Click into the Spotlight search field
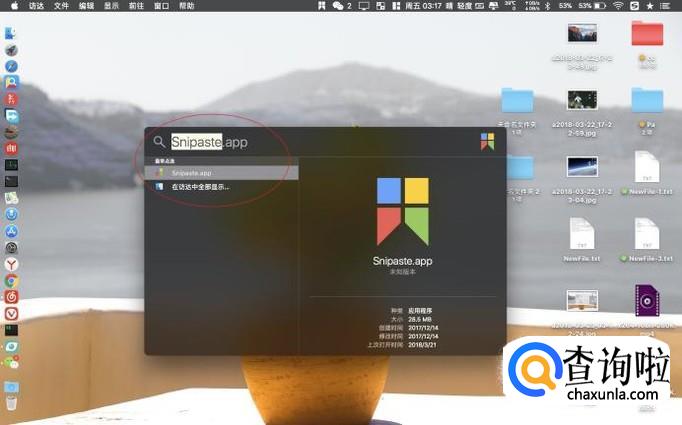The image size is (682, 425). coord(320,142)
